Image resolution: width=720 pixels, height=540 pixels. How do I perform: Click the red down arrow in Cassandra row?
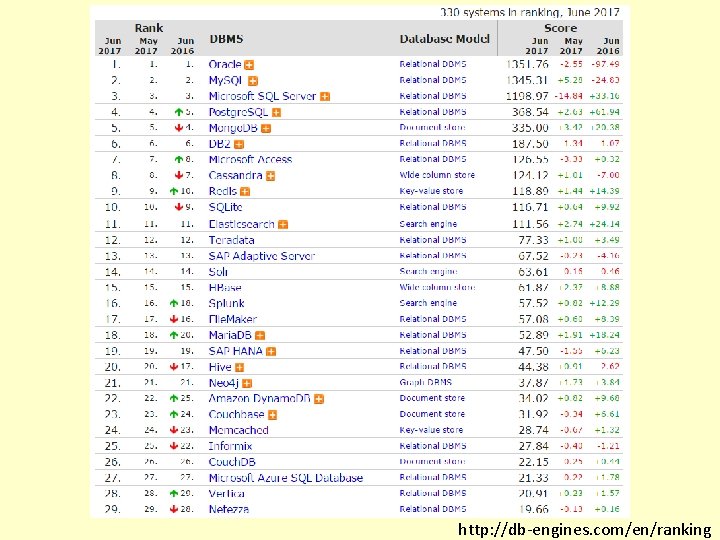179,175
